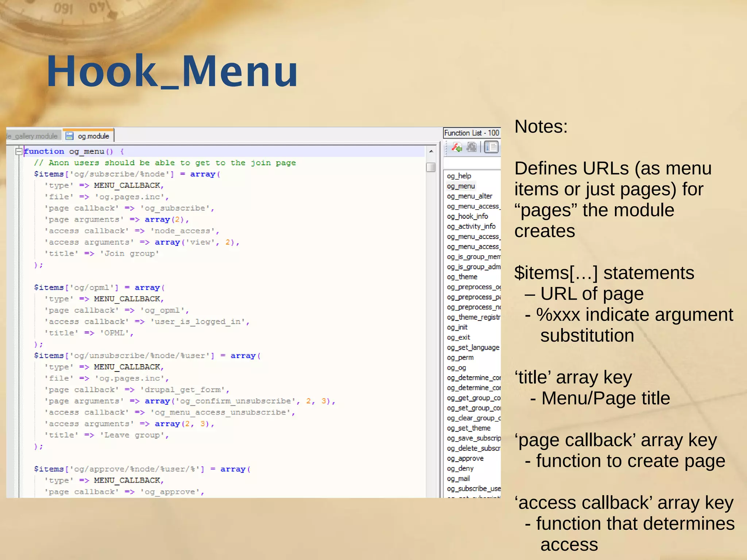The width and height of the screenshot is (747, 560).
Task: Click the editor vertical scrollbar thumb
Action: click(431, 167)
